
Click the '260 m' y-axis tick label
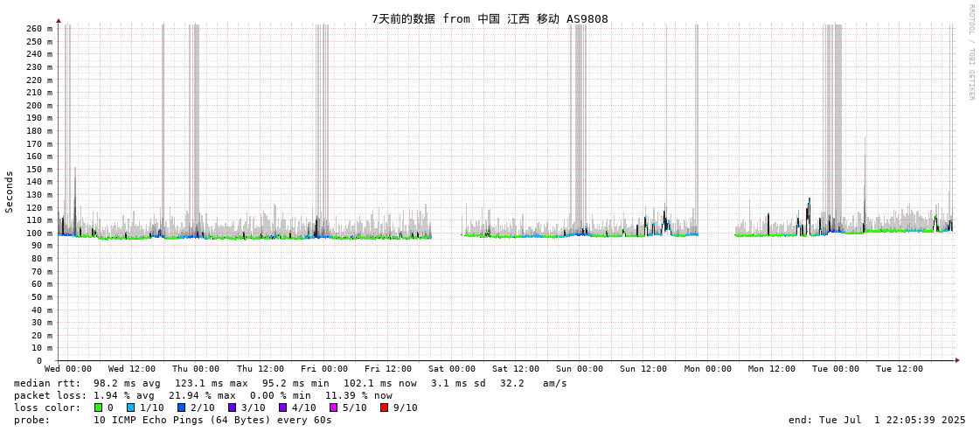40,29
